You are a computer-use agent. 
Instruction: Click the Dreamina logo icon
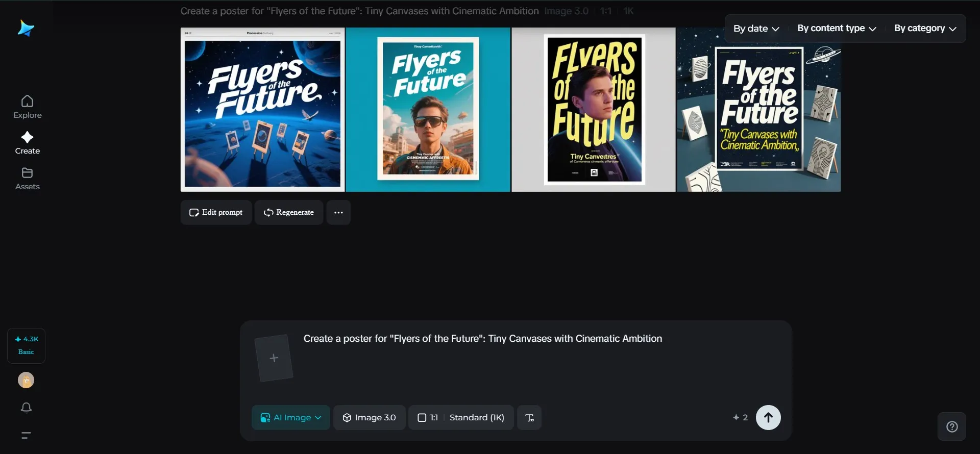(x=26, y=29)
